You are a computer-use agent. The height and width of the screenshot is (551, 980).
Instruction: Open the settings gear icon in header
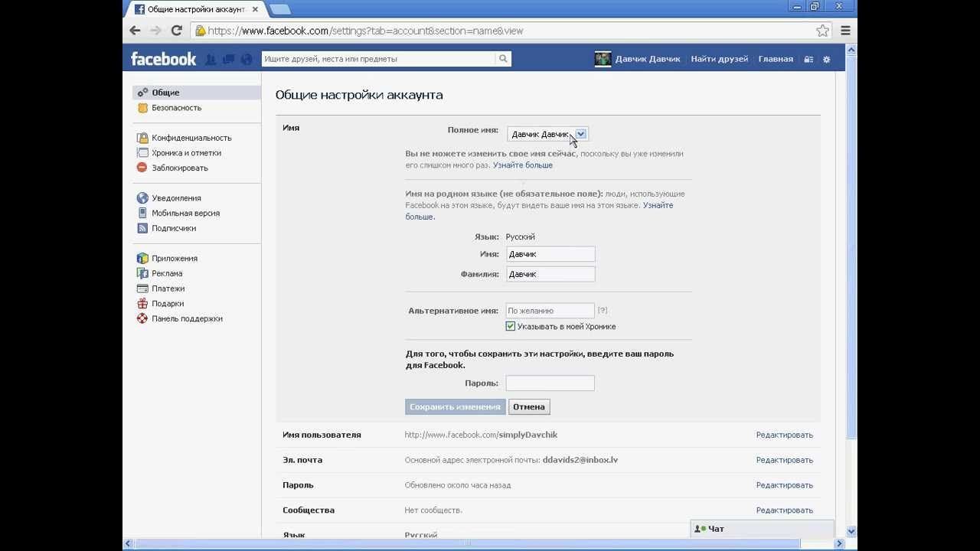coord(826,59)
